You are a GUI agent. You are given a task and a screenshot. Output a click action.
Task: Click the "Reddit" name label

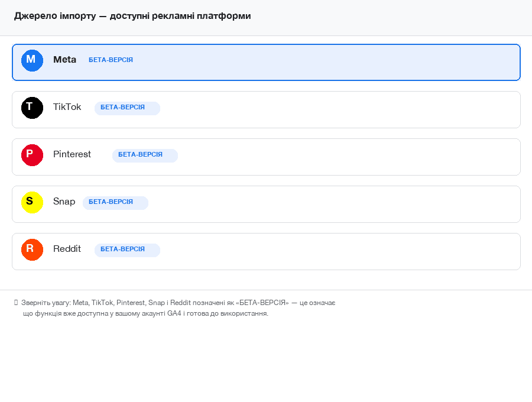67,249
